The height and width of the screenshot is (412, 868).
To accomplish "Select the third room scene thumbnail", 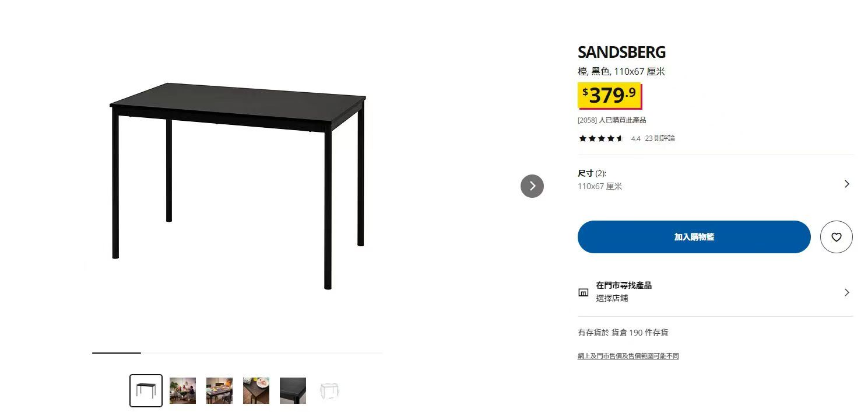I will (x=219, y=390).
